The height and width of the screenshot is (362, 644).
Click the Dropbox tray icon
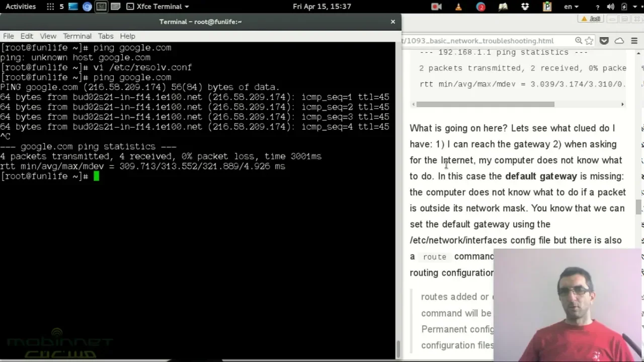pos(525,7)
